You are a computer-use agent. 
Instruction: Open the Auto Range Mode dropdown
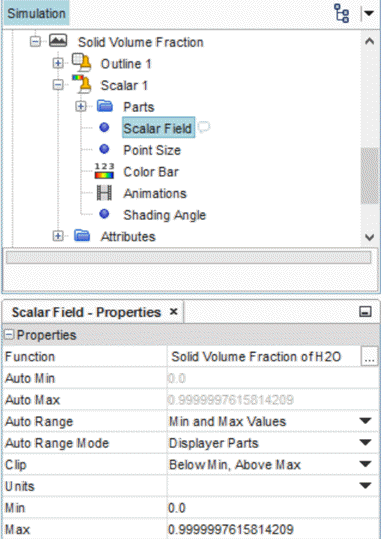pyautogui.click(x=365, y=443)
